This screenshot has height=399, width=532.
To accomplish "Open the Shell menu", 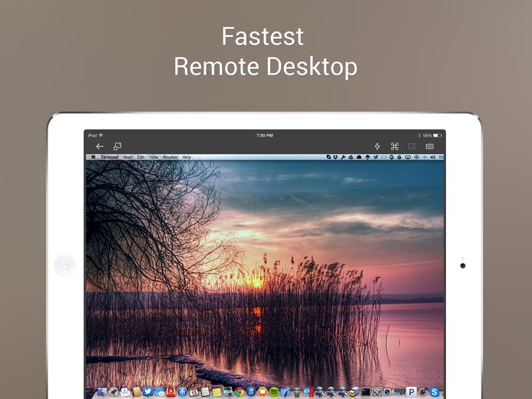I will [x=128, y=157].
